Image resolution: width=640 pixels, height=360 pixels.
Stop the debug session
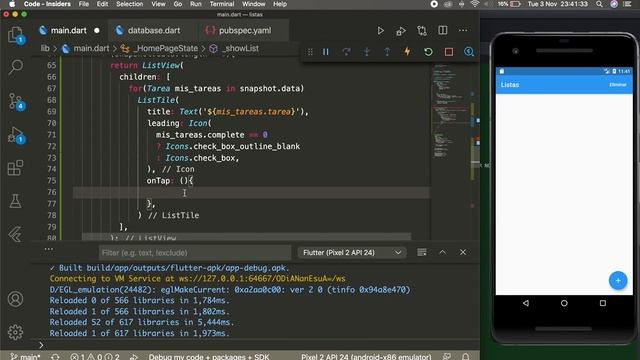coord(449,52)
